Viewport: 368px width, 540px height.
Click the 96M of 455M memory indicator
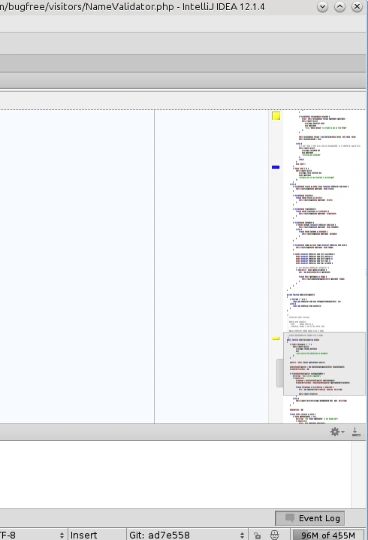328,535
